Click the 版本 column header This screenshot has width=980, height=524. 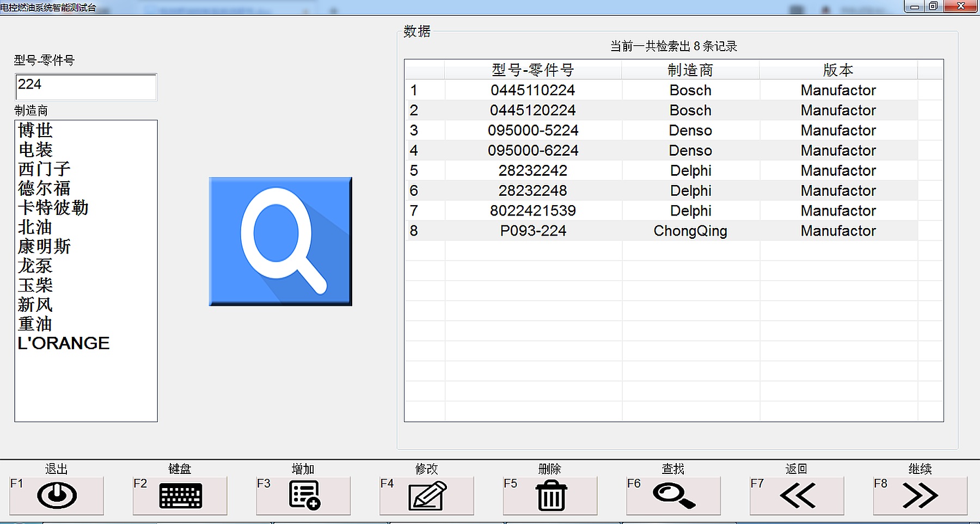pyautogui.click(x=838, y=70)
